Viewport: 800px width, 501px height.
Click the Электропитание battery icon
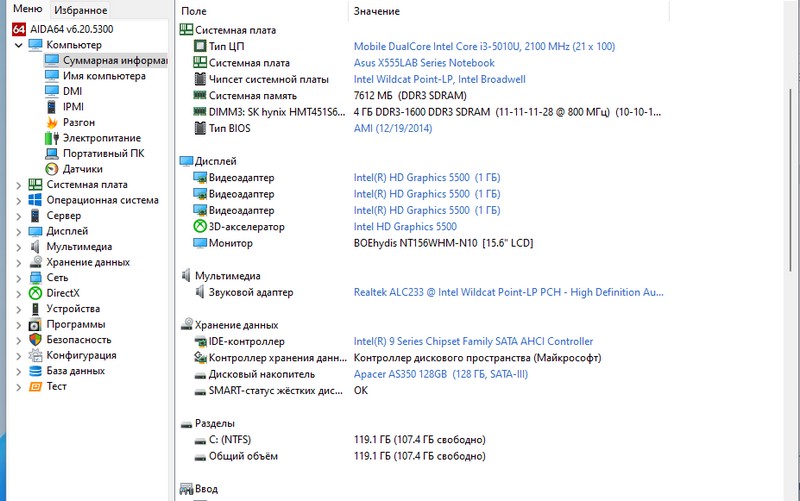point(52,138)
